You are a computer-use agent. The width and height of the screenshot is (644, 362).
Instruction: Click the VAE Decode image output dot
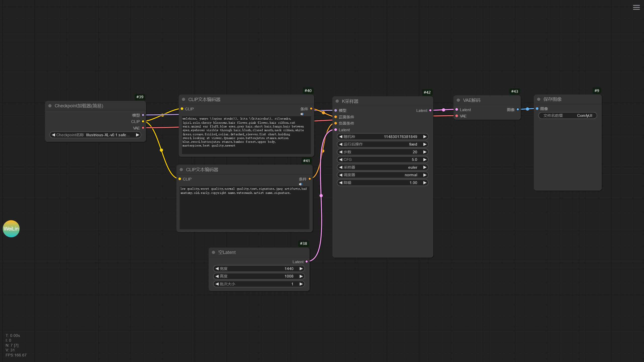point(518,109)
